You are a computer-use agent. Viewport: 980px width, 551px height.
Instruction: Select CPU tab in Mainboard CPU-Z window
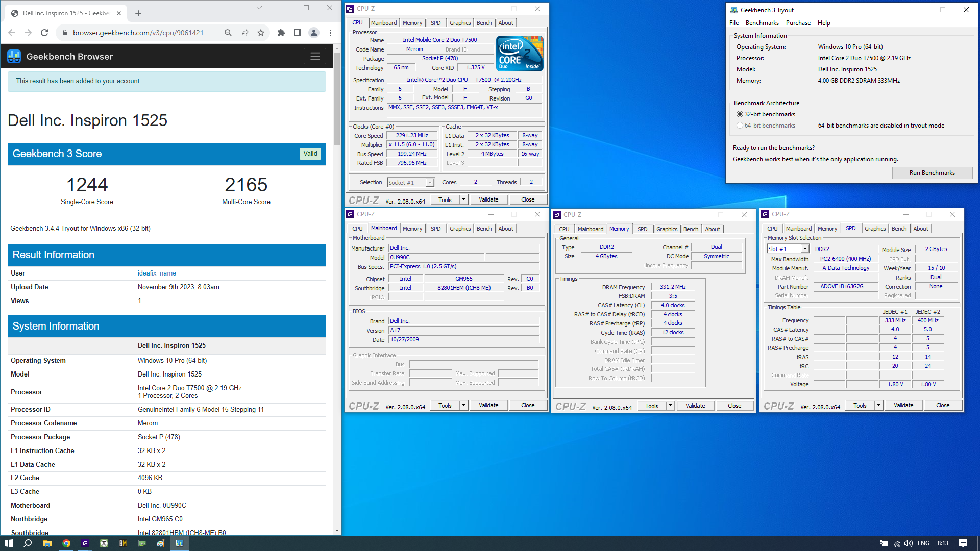tap(357, 229)
